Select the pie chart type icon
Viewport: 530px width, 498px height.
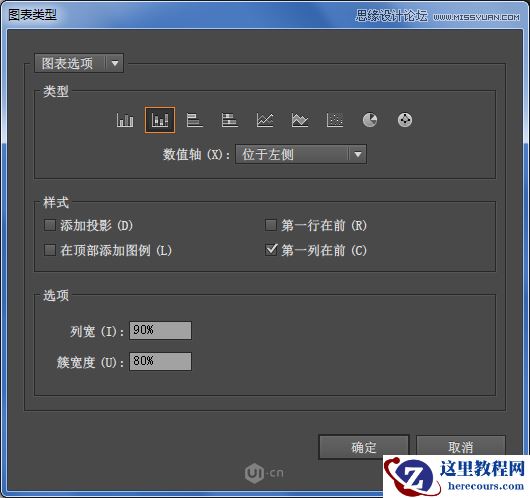click(x=370, y=120)
